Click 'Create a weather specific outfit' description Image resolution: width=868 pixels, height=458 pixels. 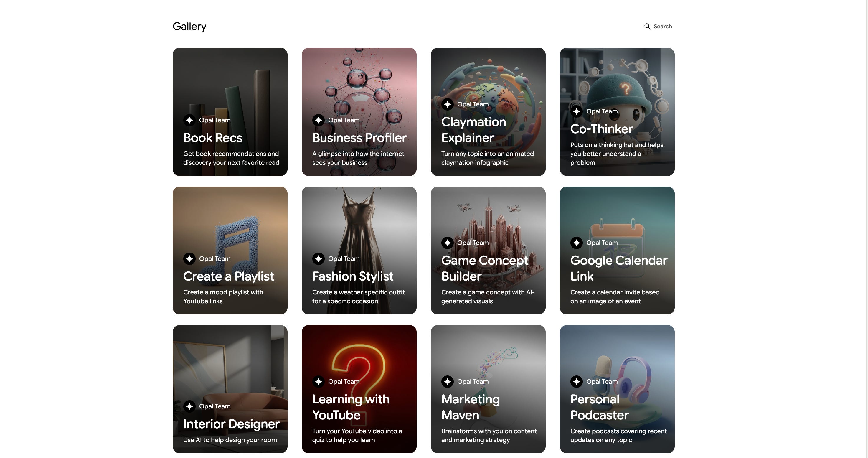tap(358, 296)
